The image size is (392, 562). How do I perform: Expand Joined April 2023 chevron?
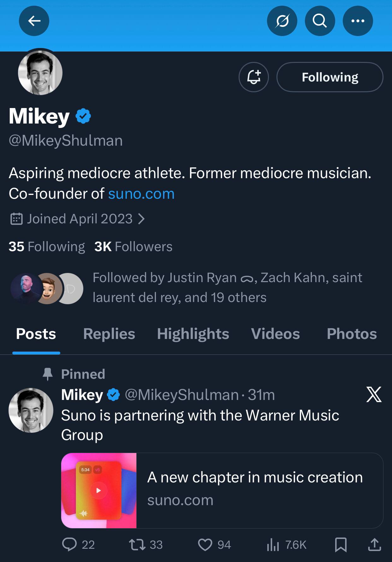[142, 219]
